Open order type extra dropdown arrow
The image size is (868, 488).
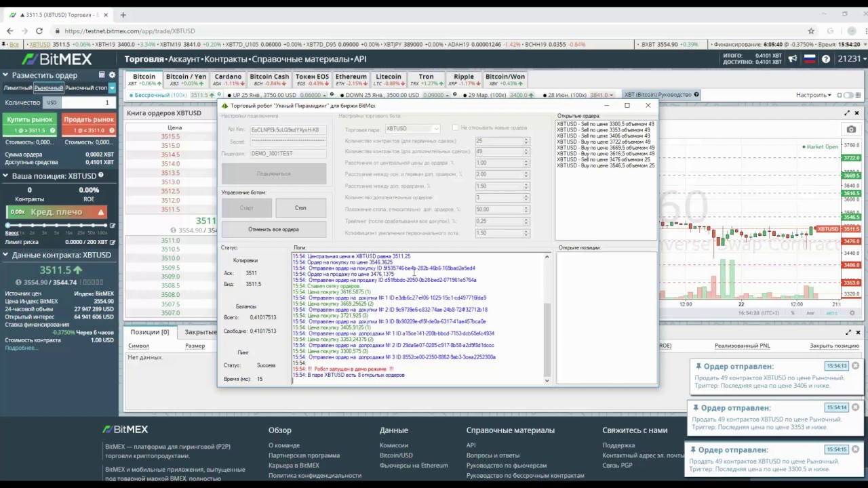tap(112, 88)
